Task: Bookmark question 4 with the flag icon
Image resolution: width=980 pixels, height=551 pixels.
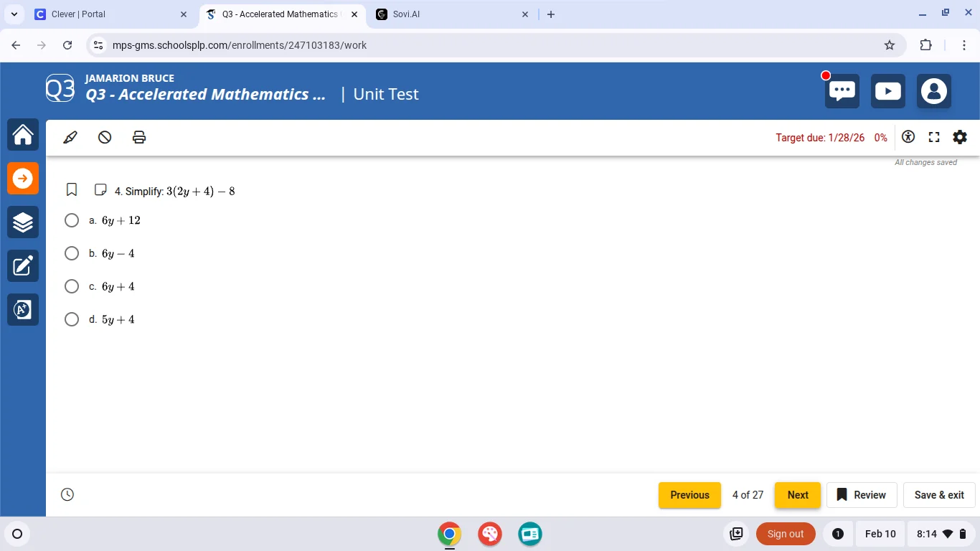Action: click(72, 190)
